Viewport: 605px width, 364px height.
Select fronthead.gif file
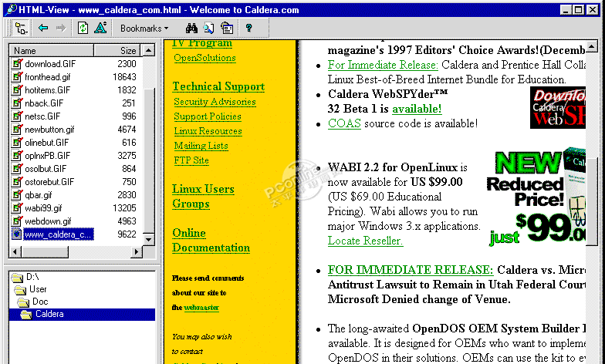pos(48,77)
